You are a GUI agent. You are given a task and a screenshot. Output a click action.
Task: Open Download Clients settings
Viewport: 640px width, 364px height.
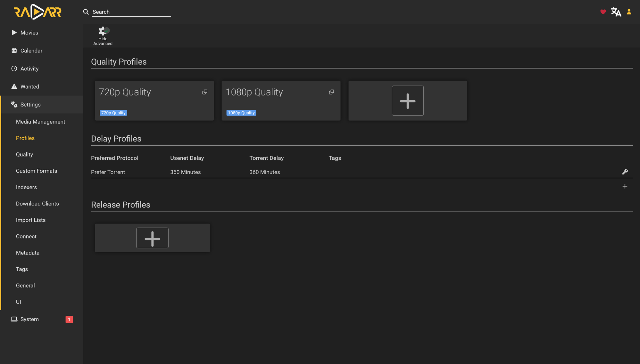point(37,204)
